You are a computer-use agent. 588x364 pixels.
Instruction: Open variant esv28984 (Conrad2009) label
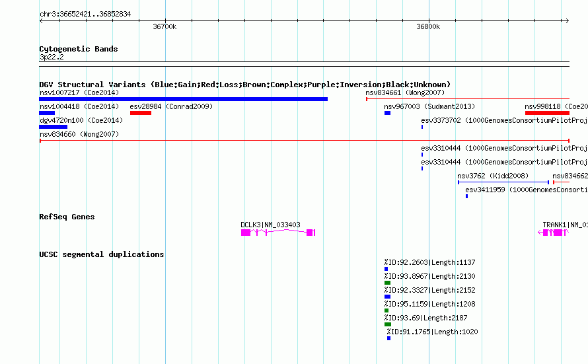pyautogui.click(x=171, y=106)
